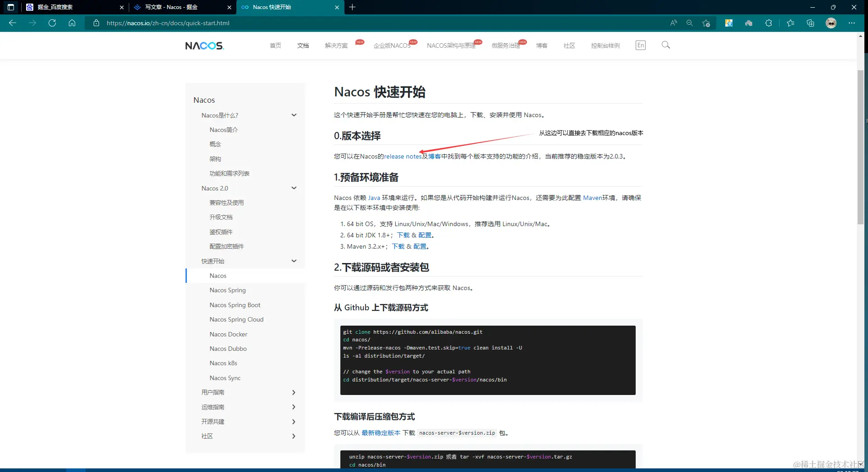The width and height of the screenshot is (868, 472).
Task: View site information lock icon
Action: (96, 23)
